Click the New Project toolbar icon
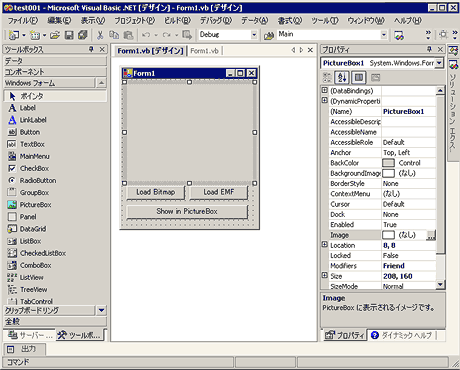This screenshot has height=370, width=460. pyautogui.click(x=14, y=35)
